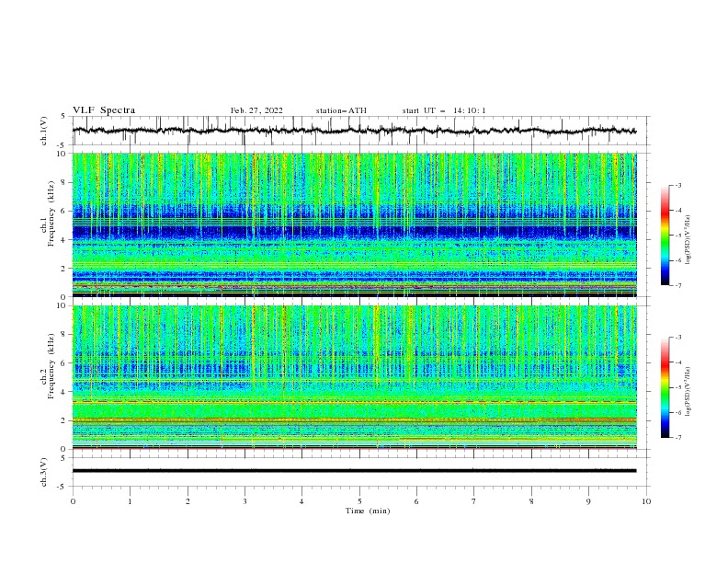The image size is (728, 563).
Task: Click the ch.2 'Frequency (kHz)' axis label
Action: pos(51,365)
